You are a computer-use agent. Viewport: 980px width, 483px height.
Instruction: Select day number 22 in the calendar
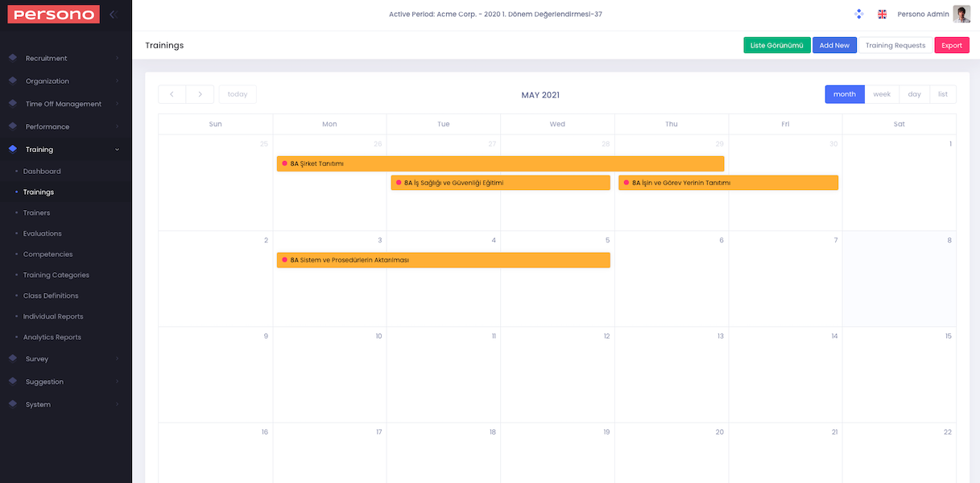click(x=948, y=432)
